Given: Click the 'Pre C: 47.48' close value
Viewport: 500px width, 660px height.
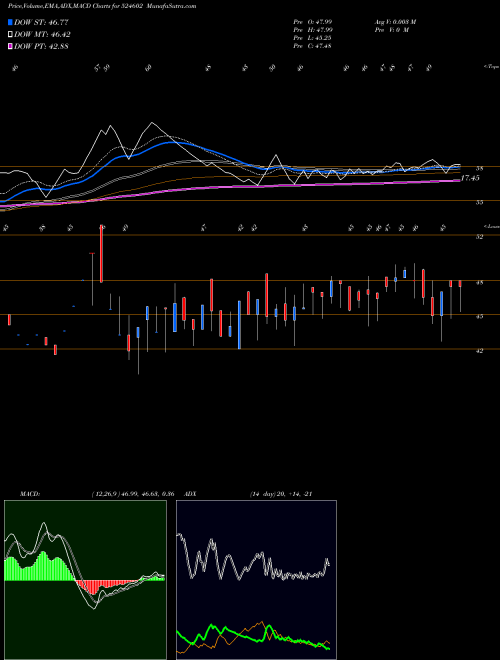Looking at the screenshot, I should pyautogui.click(x=312, y=46).
